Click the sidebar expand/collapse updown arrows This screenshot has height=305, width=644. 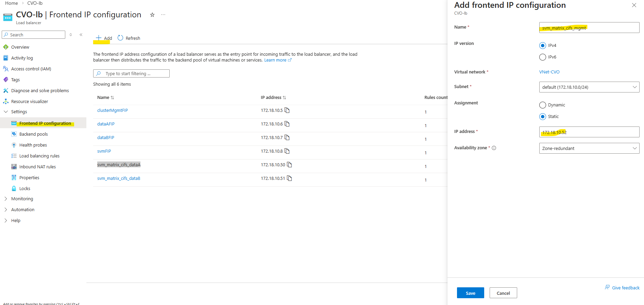pos(71,35)
